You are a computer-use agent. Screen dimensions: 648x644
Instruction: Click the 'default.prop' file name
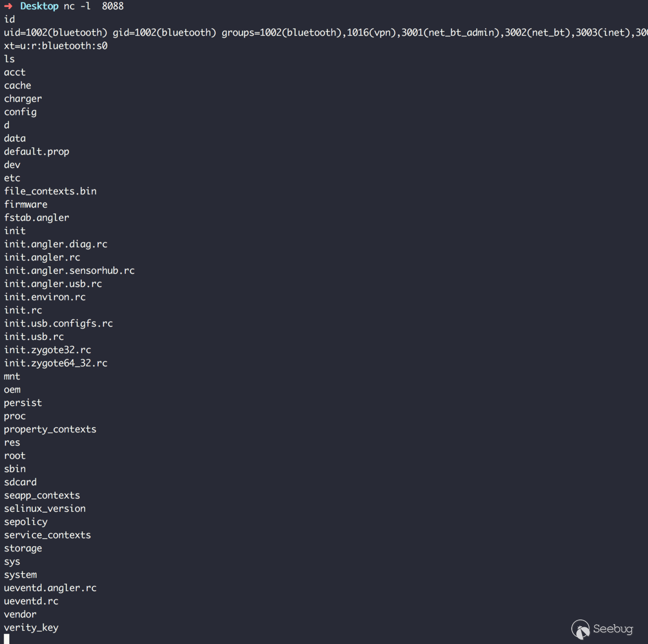point(37,151)
